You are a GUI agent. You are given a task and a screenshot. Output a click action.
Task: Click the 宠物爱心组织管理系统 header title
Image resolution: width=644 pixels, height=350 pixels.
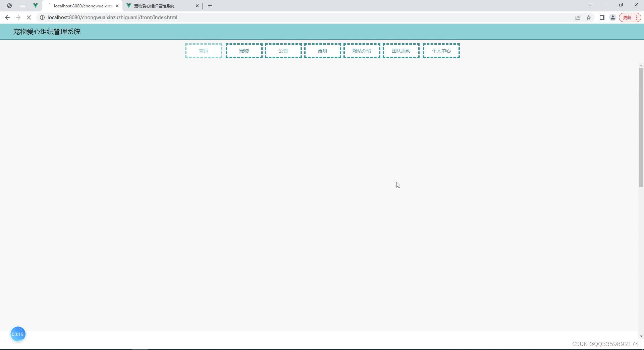pos(47,32)
